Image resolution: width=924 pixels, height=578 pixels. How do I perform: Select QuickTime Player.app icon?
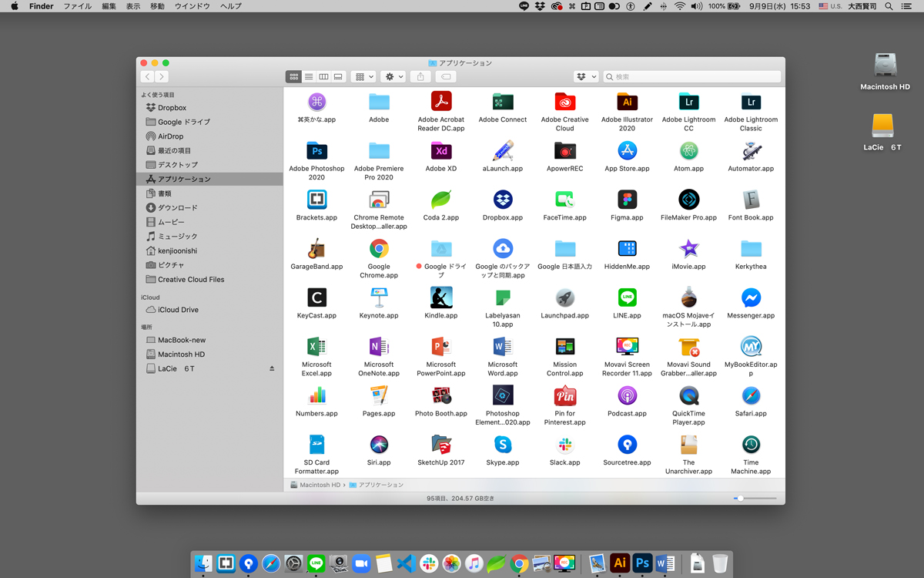[688, 395]
